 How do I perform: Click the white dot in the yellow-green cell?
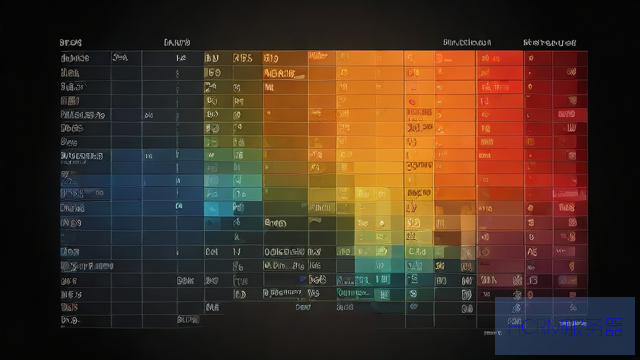(382, 223)
